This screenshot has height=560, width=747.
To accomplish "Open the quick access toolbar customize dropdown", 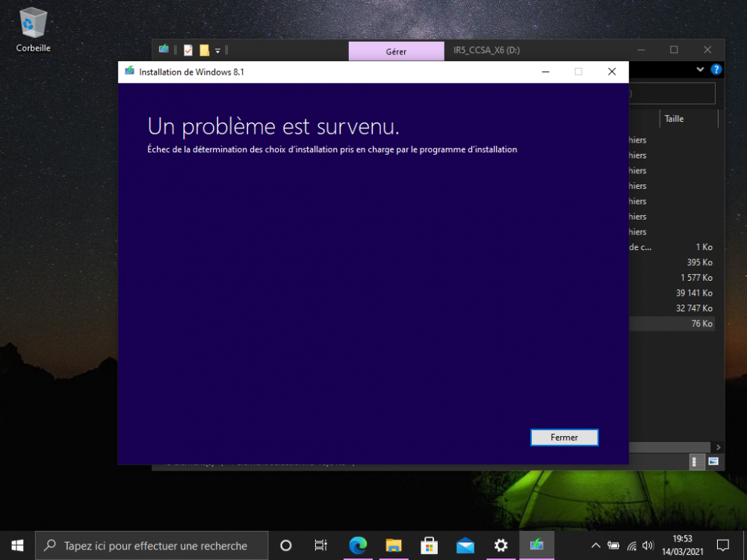I will click(x=217, y=51).
